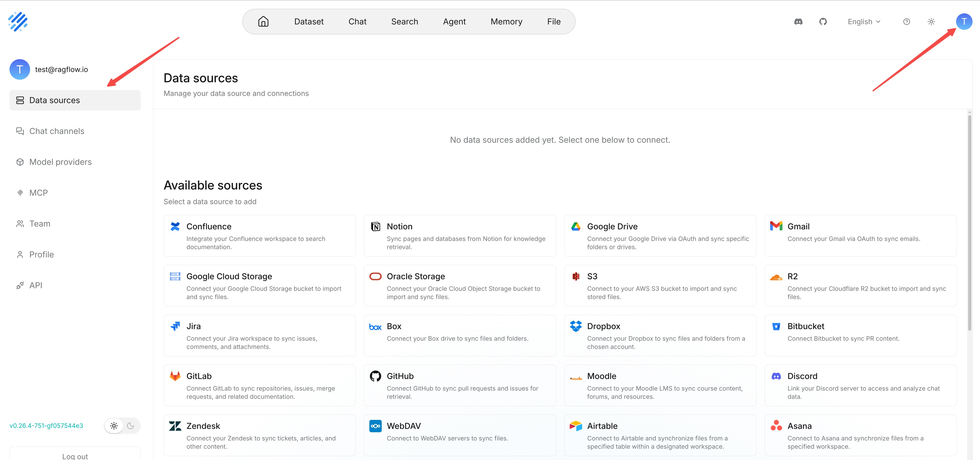Image resolution: width=980 pixels, height=460 pixels.
Task: Click the Dropbox card description text
Action: click(666, 342)
